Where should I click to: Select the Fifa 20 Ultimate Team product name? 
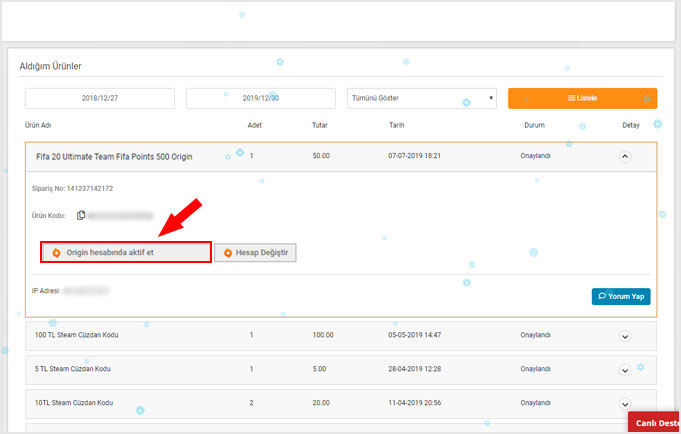(114, 157)
